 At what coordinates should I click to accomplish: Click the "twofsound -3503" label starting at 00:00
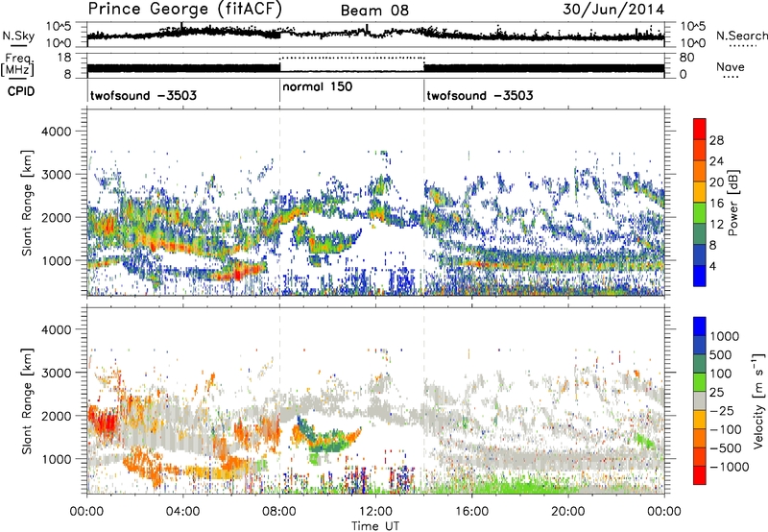[x=143, y=95]
